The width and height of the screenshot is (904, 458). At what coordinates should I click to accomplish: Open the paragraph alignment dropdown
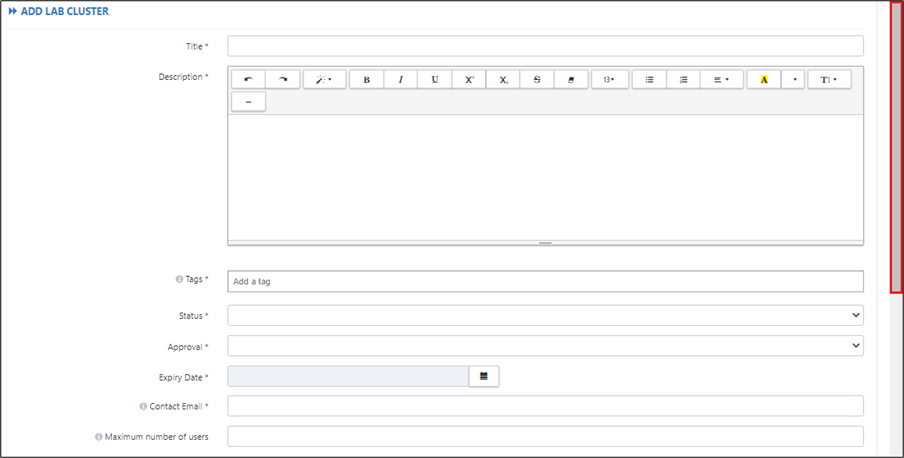click(722, 80)
